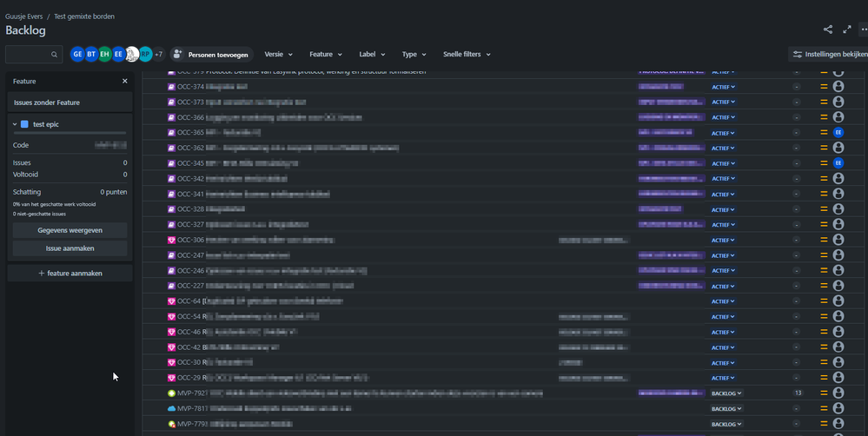Click the cloud icon of MVP-7811
868x436 pixels.
[x=172, y=408]
